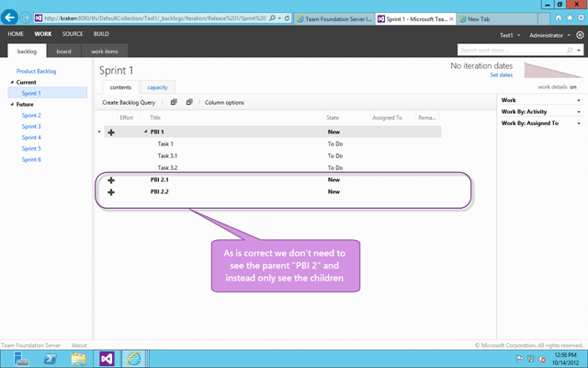Collapse the Current iterations group

12,82
